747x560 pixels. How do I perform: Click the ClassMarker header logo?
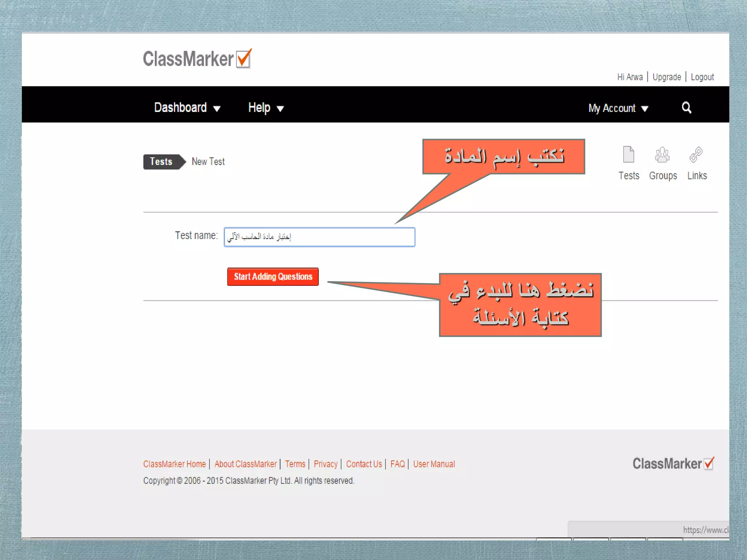coord(197,59)
